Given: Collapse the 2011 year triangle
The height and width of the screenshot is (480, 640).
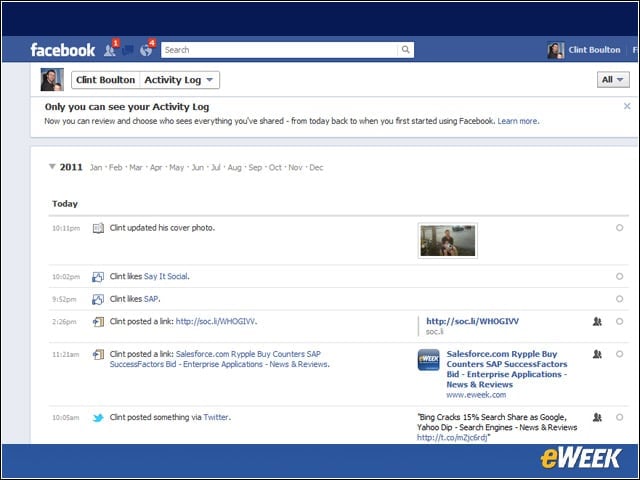Looking at the screenshot, I should [x=52, y=167].
